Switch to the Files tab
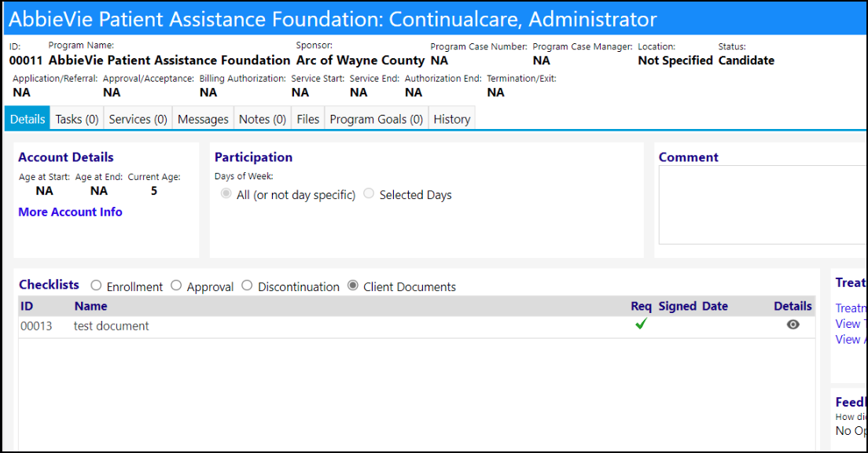Viewport: 868px width, 453px height. tap(307, 119)
